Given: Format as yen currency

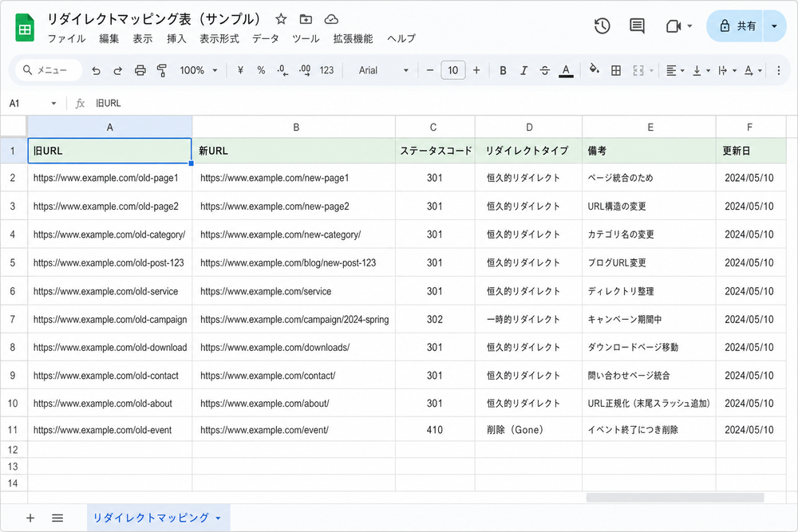Looking at the screenshot, I should tap(240, 71).
